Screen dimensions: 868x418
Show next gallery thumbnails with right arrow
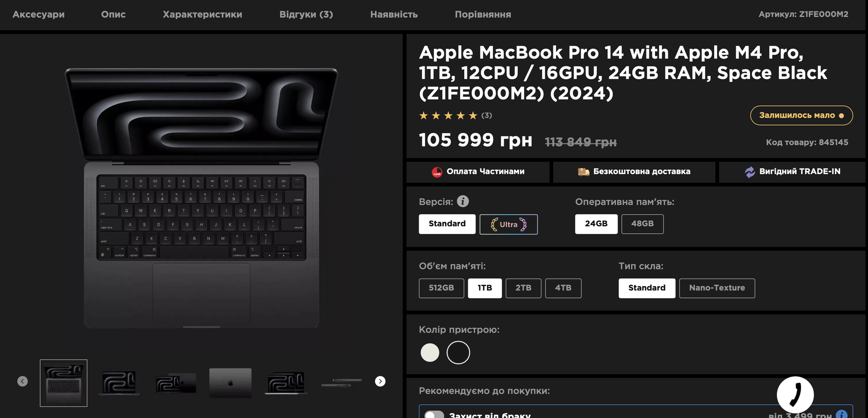(380, 381)
